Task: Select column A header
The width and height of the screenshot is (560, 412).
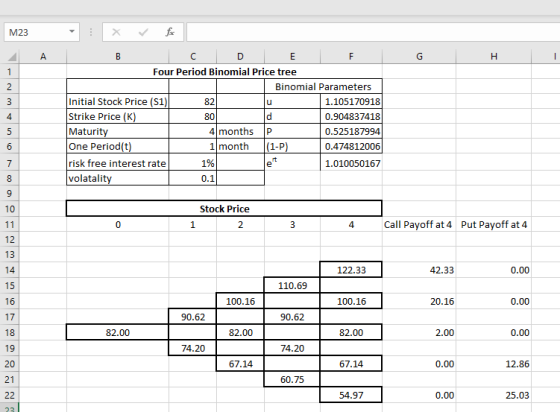Action: click(43, 56)
